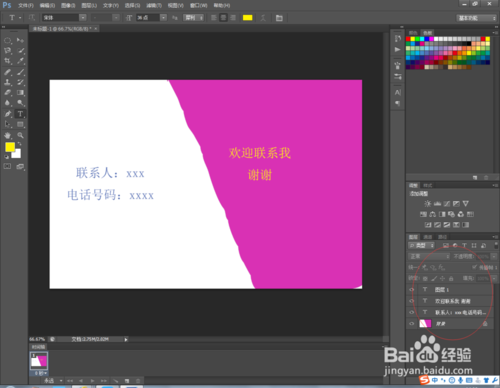Screen dimensions: 500x388
Task: Toggle text orientation in options bar
Action: (32, 18)
